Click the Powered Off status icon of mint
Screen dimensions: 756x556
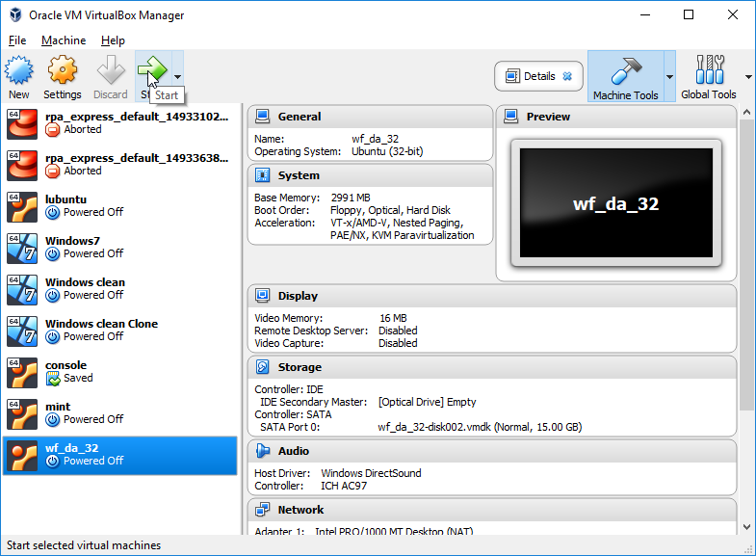point(52,420)
